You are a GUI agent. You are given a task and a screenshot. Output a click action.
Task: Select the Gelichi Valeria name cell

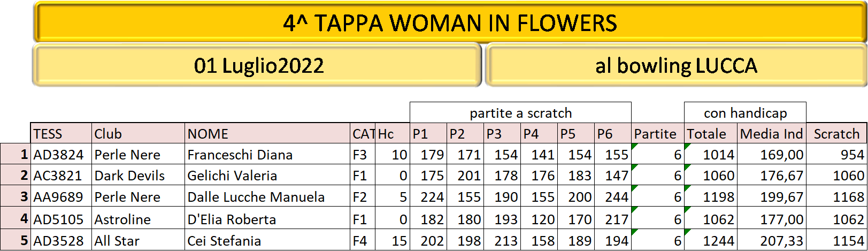click(267, 175)
